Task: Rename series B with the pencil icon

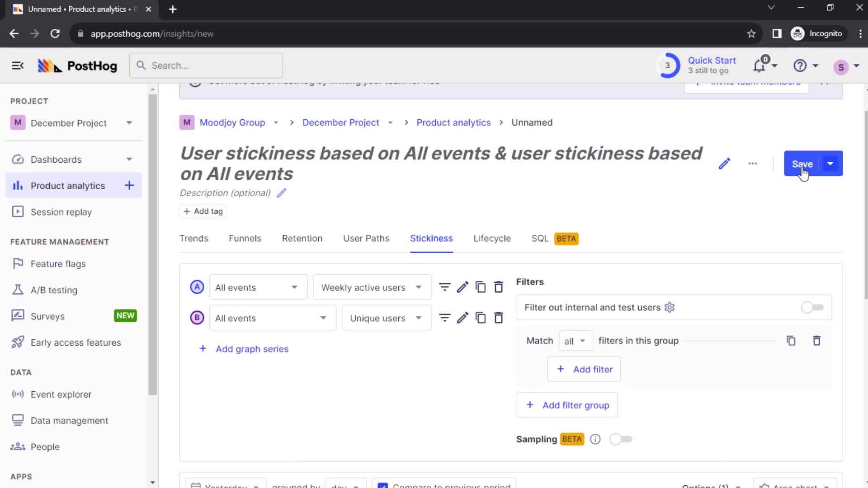Action: point(462,318)
